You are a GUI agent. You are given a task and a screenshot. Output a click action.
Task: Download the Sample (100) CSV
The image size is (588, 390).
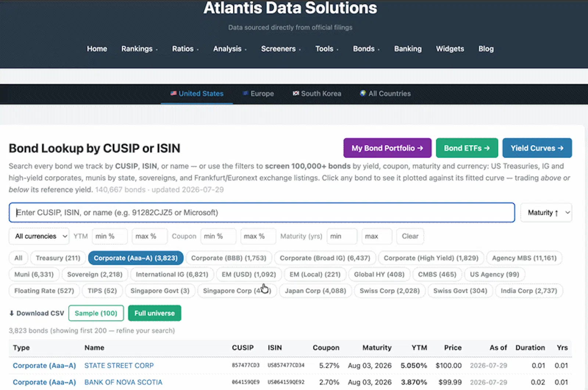pyautogui.click(x=96, y=313)
